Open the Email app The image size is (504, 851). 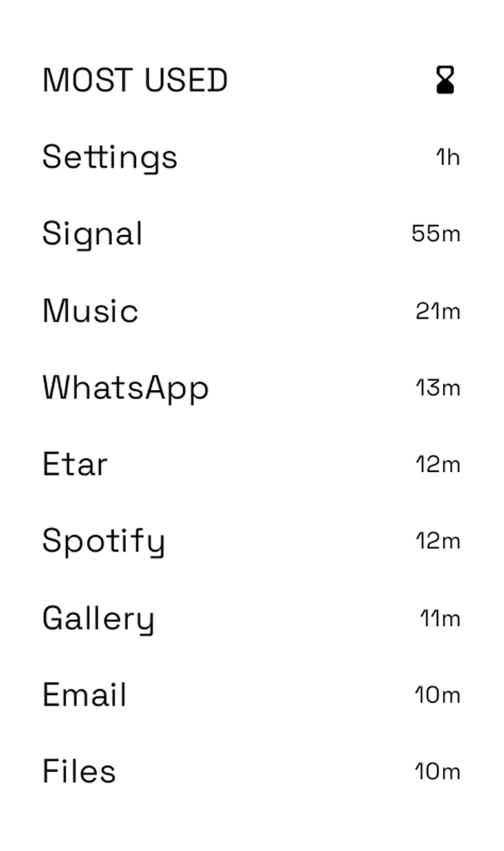pyautogui.click(x=84, y=695)
